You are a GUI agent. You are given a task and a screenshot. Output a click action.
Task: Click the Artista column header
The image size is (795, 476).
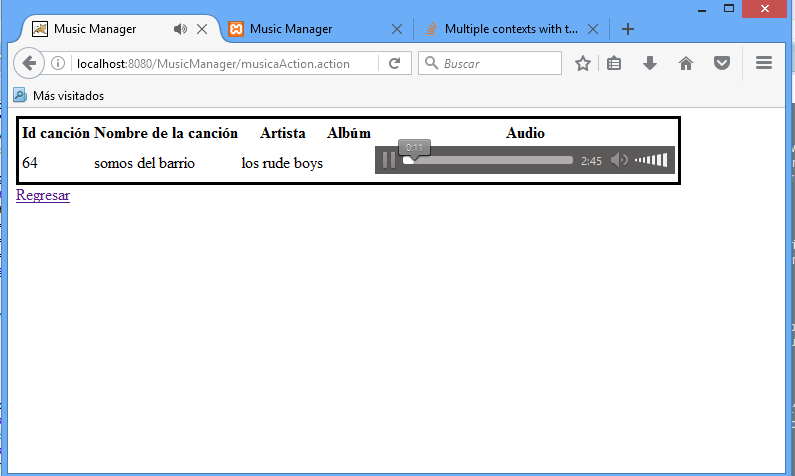tap(282, 133)
